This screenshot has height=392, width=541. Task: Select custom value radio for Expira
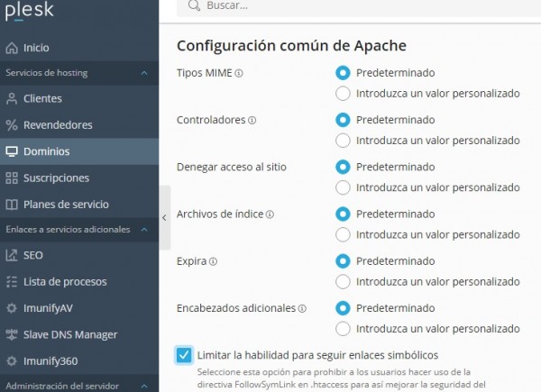click(x=343, y=282)
